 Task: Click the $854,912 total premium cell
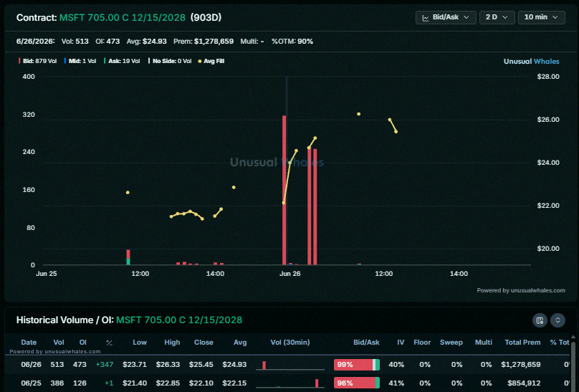[x=524, y=383]
